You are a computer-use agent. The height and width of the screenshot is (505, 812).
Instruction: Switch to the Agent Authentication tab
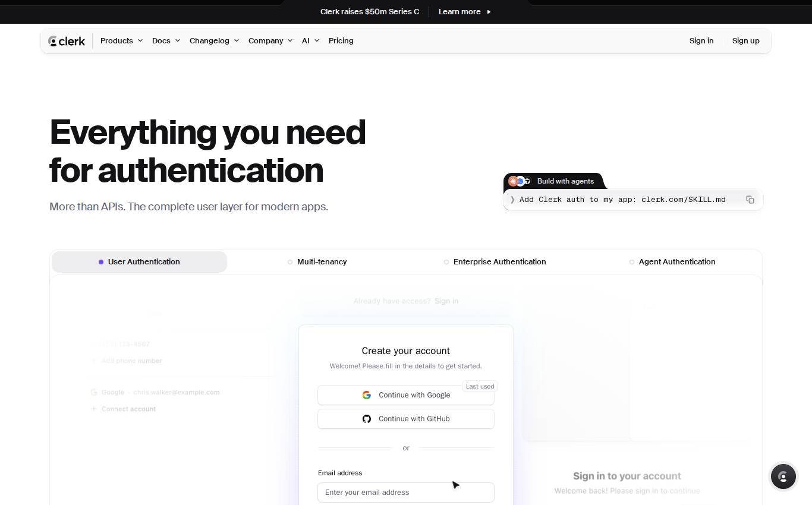pyautogui.click(x=672, y=262)
